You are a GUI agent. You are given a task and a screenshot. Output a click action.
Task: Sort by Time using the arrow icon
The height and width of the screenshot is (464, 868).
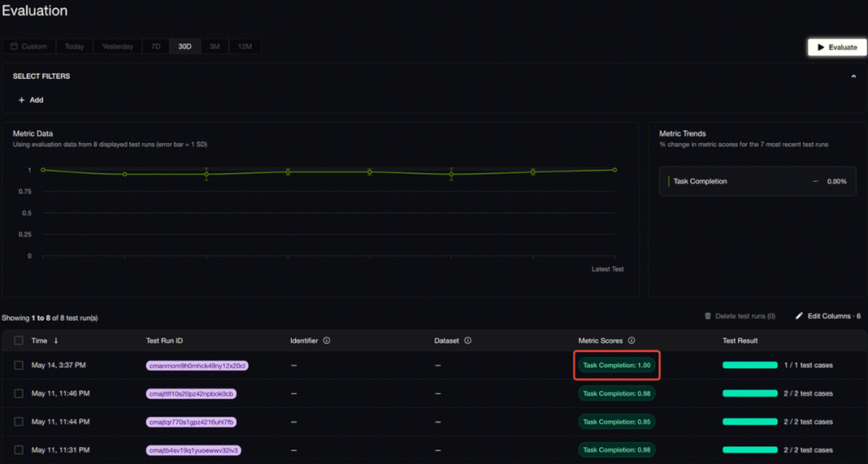[56, 340]
